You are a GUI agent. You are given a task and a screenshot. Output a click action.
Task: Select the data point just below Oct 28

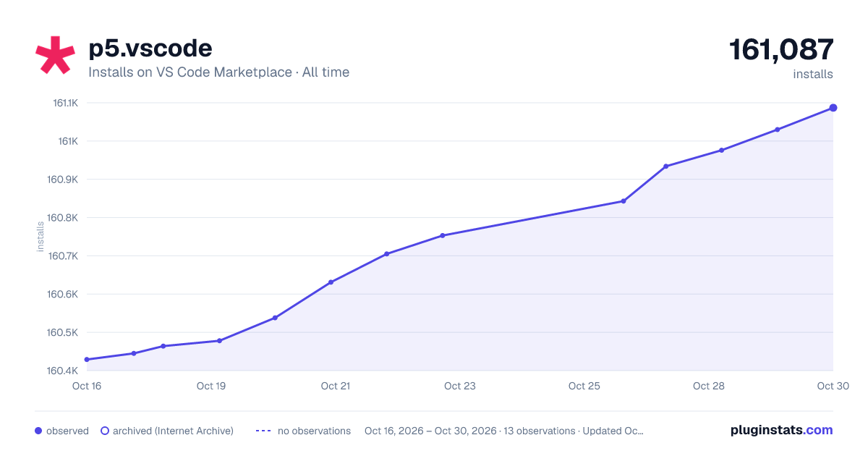[x=721, y=151]
